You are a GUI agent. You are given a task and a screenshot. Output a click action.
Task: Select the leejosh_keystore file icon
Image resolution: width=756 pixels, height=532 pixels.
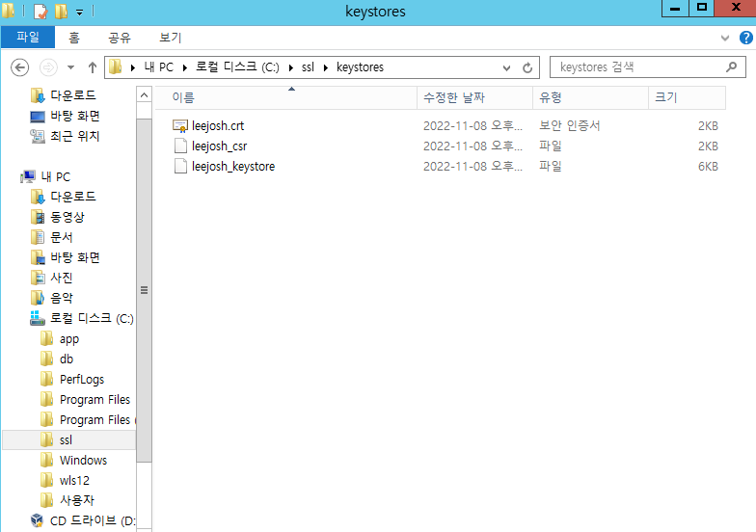pyautogui.click(x=180, y=166)
